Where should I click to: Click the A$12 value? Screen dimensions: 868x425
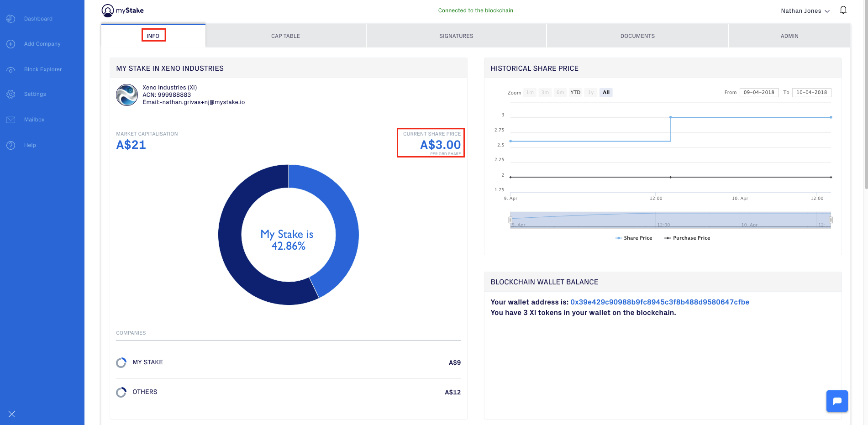pyautogui.click(x=452, y=392)
